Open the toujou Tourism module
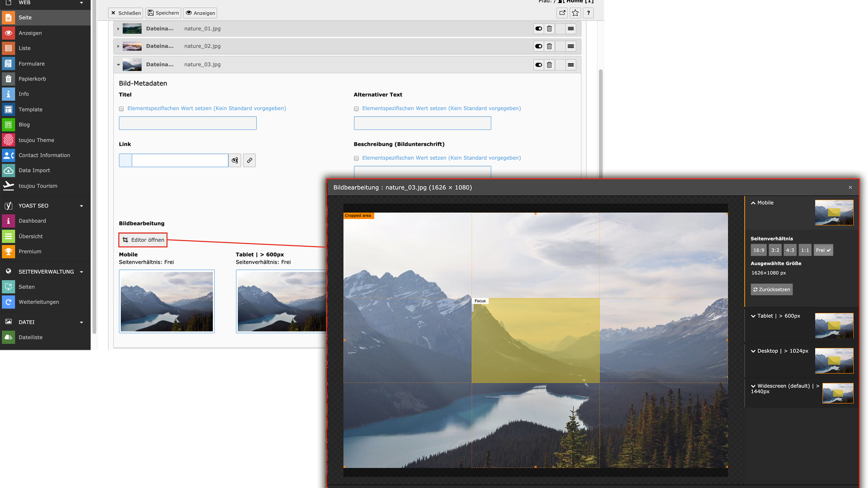The image size is (868, 488). click(38, 186)
